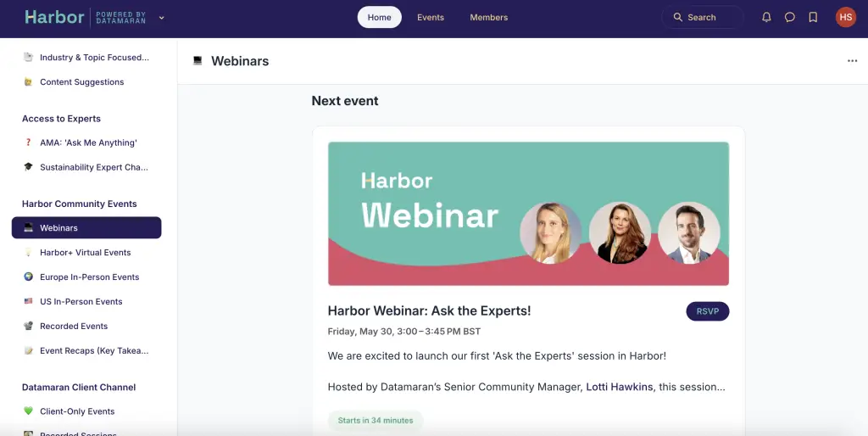Open Sustainability Expert Chat space
Viewport: 868px width, 436px height.
[x=86, y=167]
